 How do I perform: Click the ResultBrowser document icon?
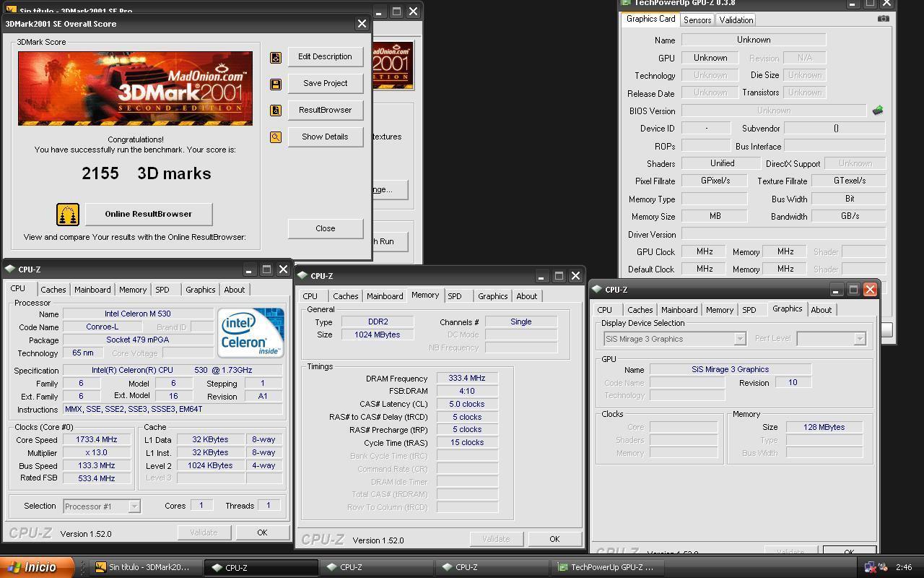pyautogui.click(x=276, y=111)
